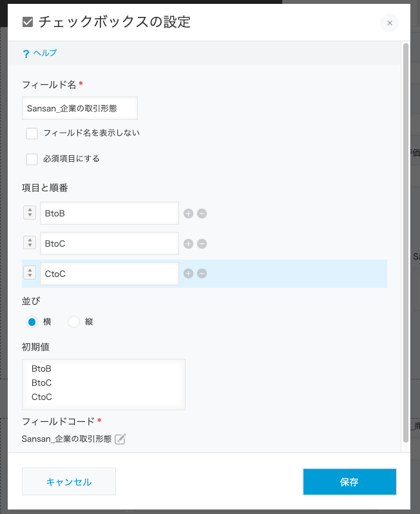Screen dimensions: 420x514
Task: Open the ヘルプ help link
Action: [45, 53]
